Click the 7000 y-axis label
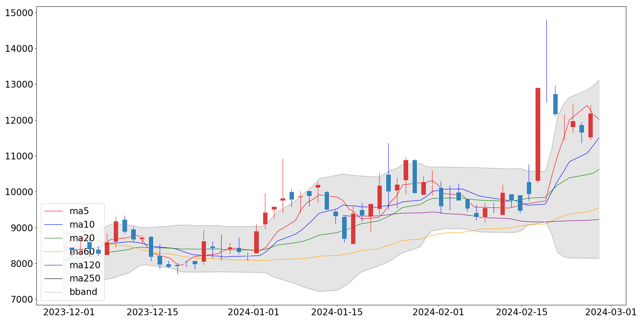This screenshot has height=322, width=644. point(22,299)
